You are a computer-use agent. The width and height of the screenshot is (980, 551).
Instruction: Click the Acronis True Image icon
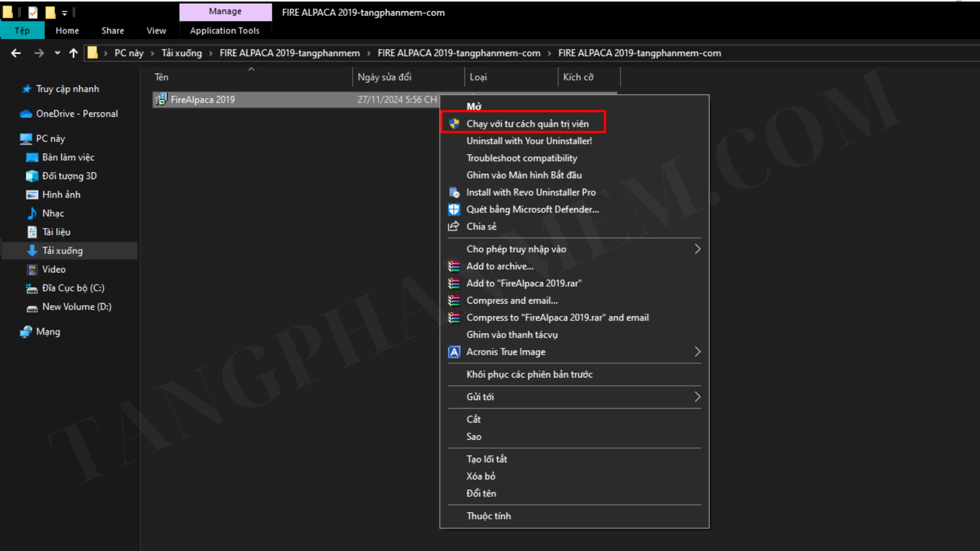coord(454,352)
